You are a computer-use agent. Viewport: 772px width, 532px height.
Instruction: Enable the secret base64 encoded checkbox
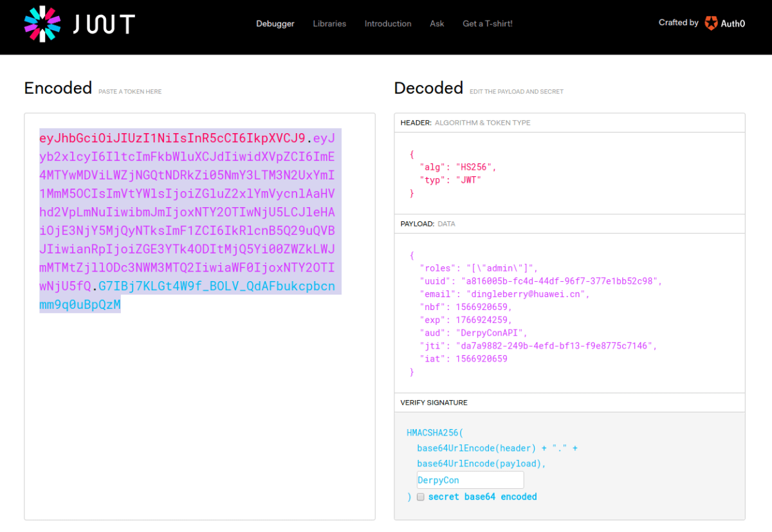[421, 497]
